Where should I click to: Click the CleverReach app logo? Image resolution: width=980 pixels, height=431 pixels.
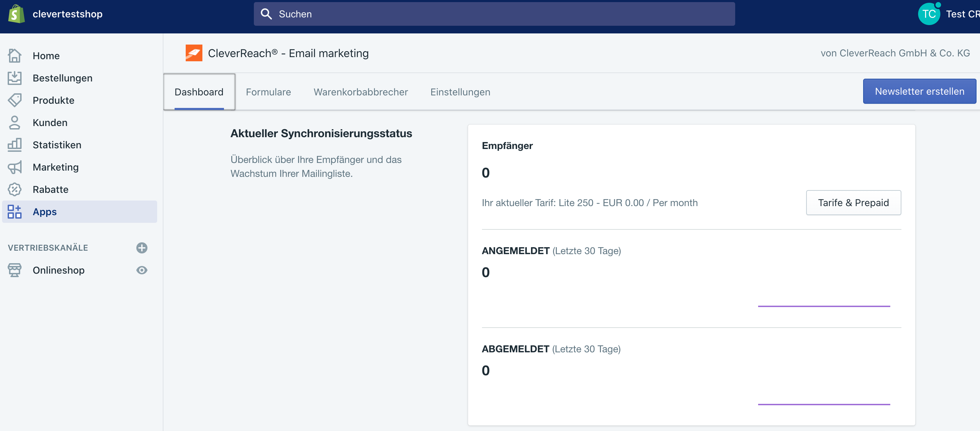[194, 53]
